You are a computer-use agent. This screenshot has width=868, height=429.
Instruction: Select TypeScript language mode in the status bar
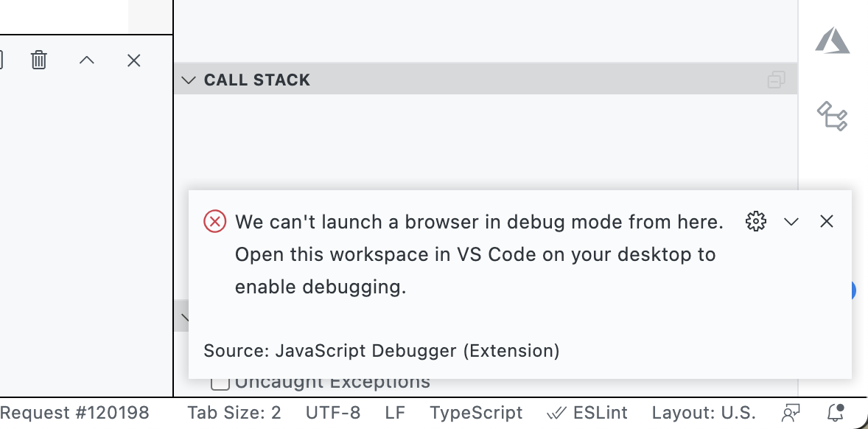pyautogui.click(x=476, y=413)
